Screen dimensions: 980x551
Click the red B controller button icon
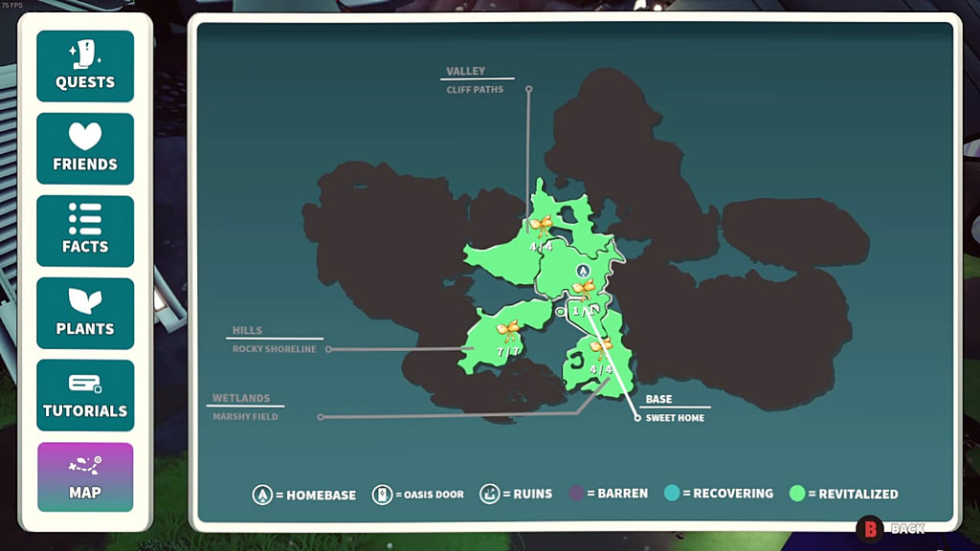pyautogui.click(x=870, y=529)
